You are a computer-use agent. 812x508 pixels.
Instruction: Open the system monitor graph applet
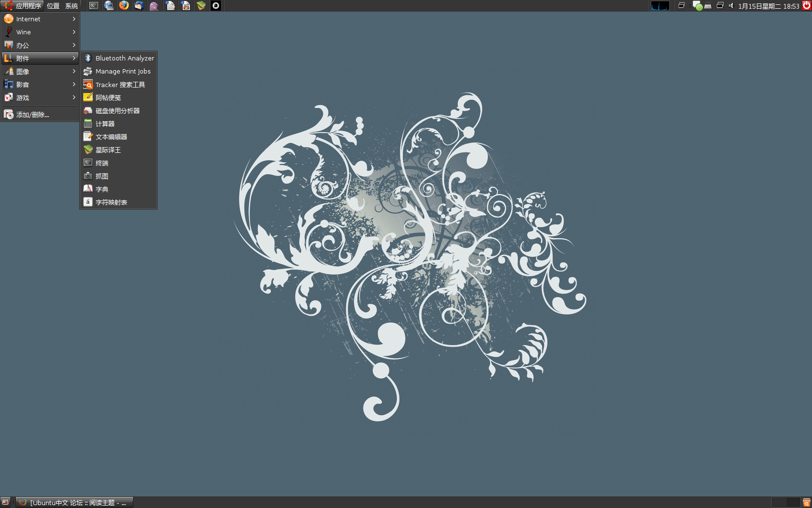(x=660, y=6)
